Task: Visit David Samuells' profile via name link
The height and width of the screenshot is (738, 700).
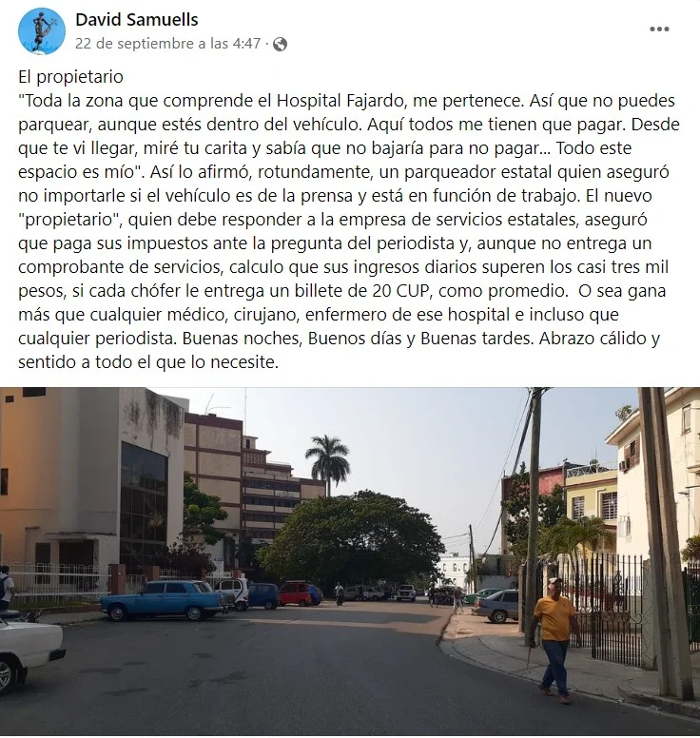Action: point(137,19)
